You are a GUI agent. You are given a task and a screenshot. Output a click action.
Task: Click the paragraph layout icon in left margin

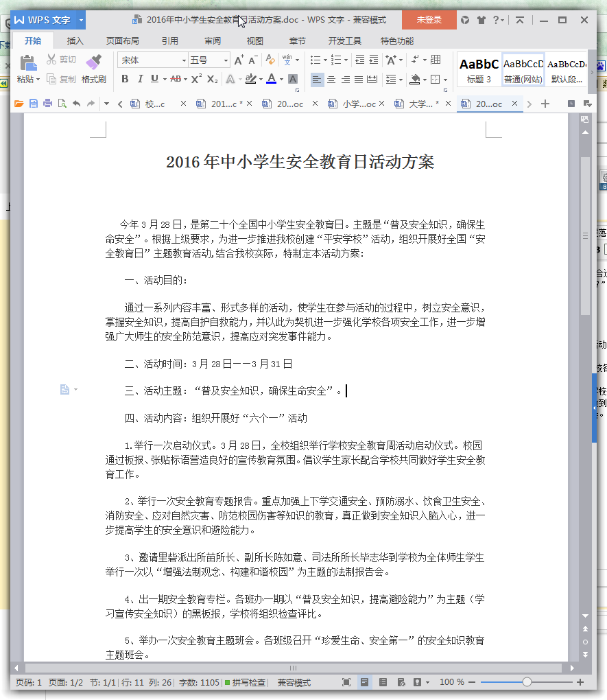click(65, 390)
